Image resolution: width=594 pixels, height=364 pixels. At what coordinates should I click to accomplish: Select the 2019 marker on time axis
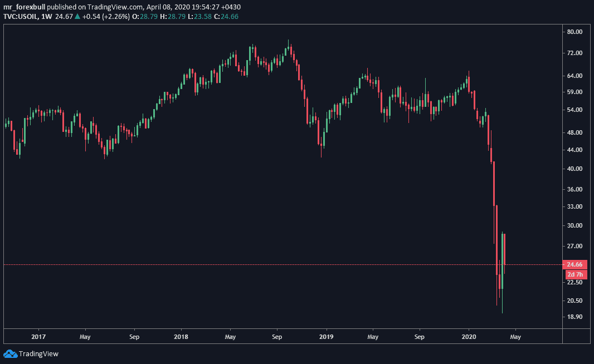tap(326, 337)
